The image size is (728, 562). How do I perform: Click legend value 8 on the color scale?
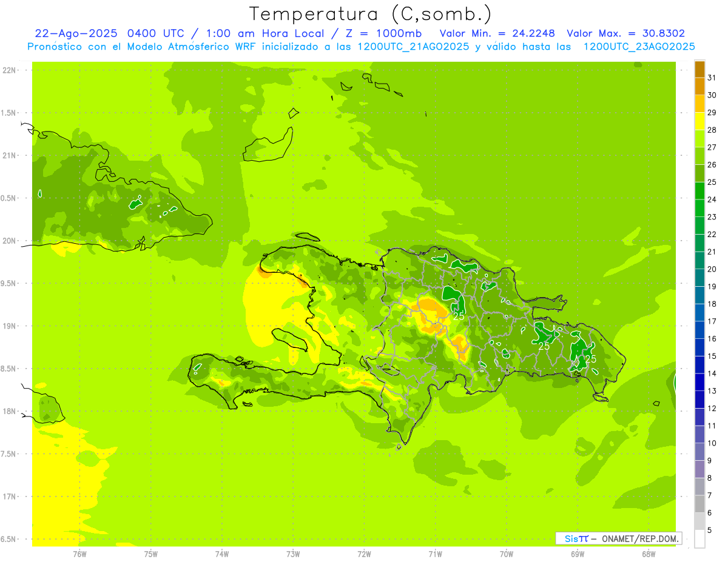[710, 478]
